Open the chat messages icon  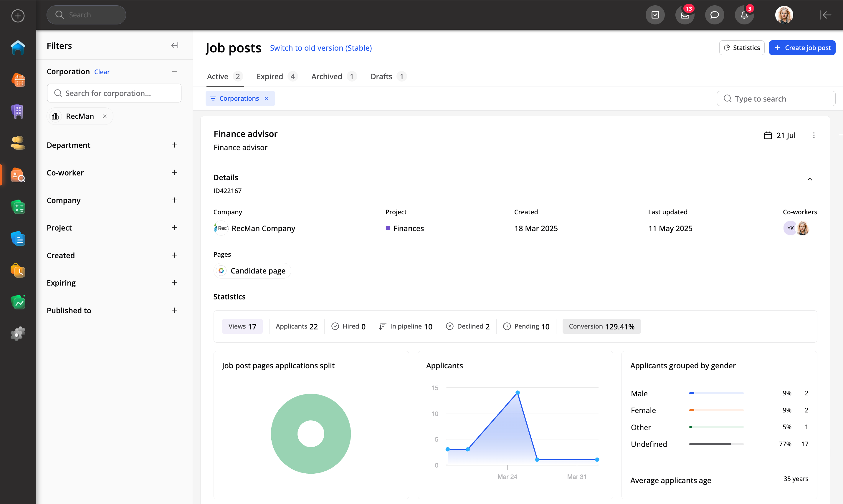[714, 15]
